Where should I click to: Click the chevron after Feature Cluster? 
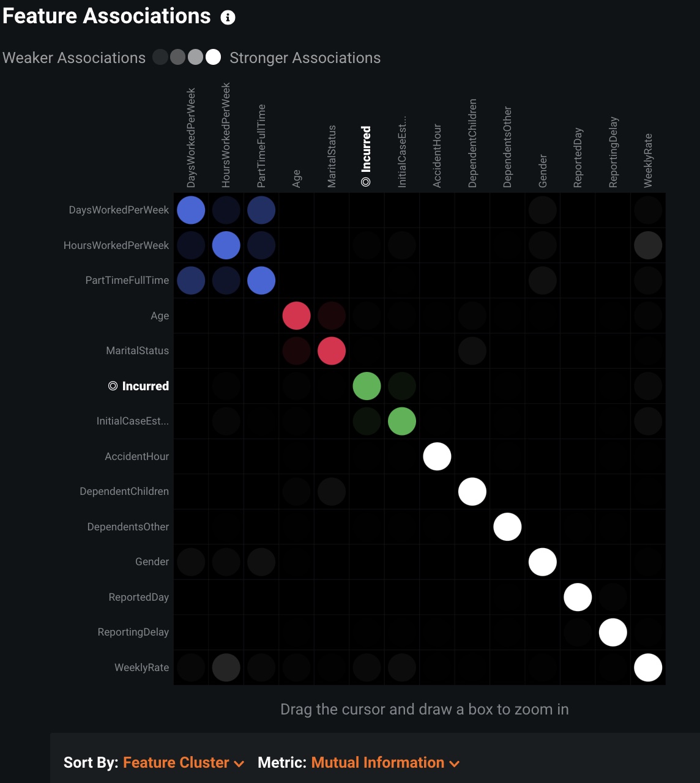point(239,763)
